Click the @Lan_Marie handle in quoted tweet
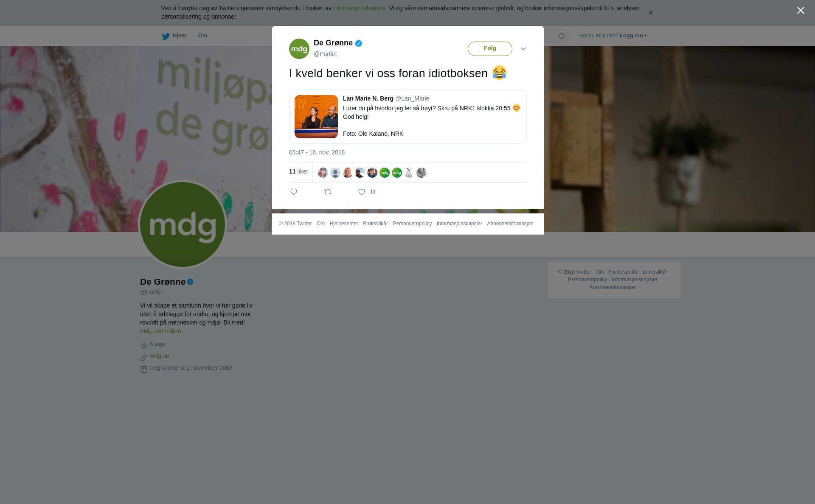The image size is (815, 504). coord(412,98)
